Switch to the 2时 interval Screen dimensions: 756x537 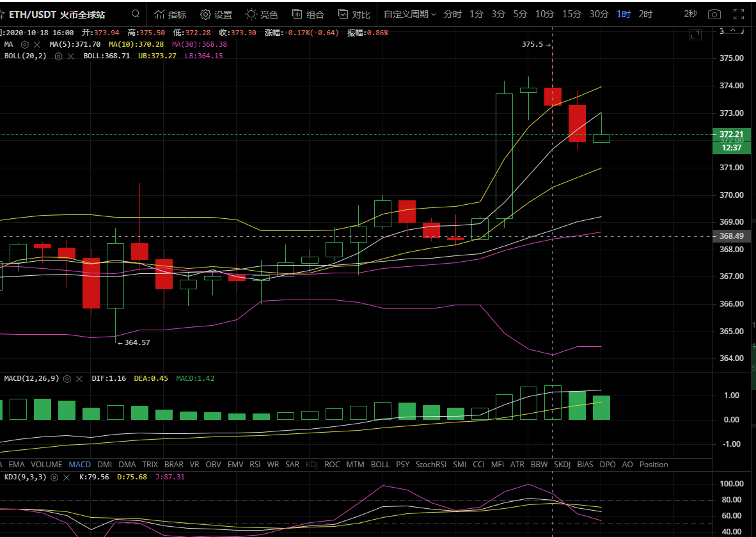pyautogui.click(x=645, y=14)
